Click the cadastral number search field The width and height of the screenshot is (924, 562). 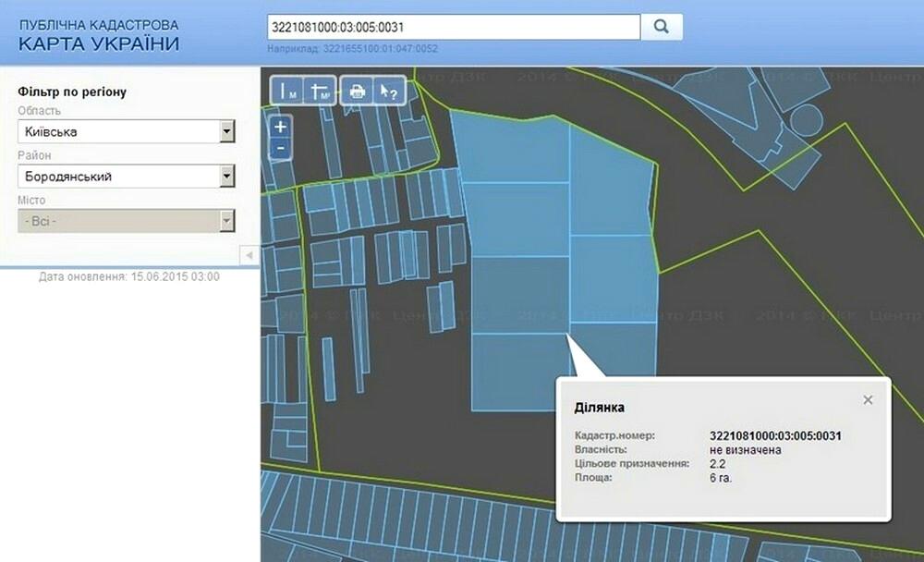(x=453, y=27)
